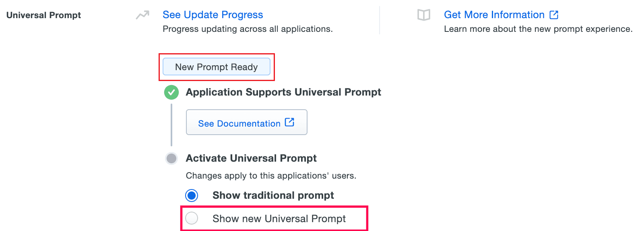The height and width of the screenshot is (231, 644).
Task: Click the gray Activate step circle
Action: (171, 158)
